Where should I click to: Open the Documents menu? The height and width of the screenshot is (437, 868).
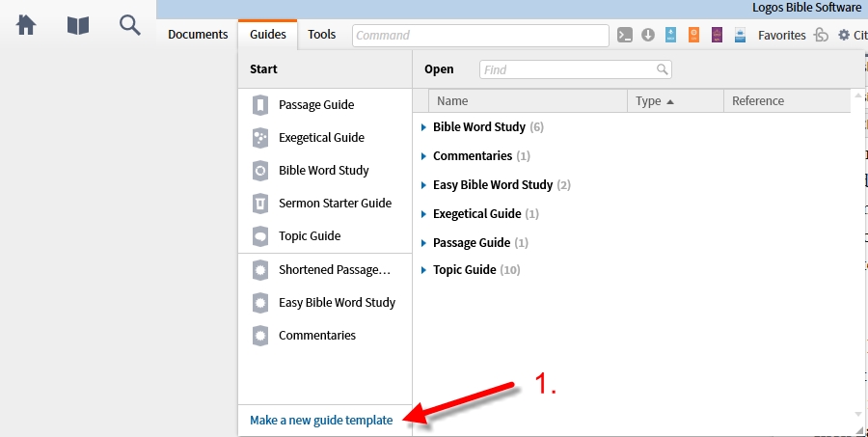pyautogui.click(x=198, y=35)
